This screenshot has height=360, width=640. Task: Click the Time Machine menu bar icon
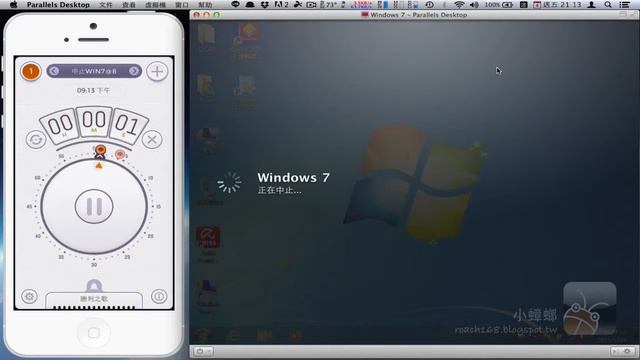[x=429, y=5]
